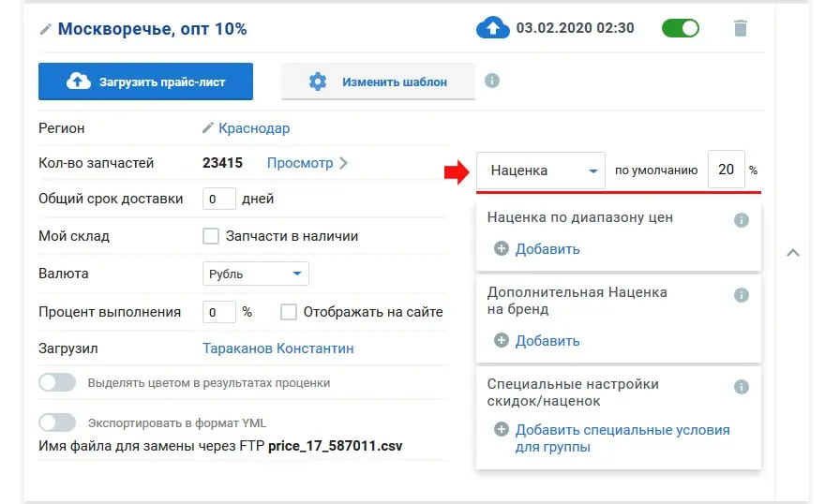The height and width of the screenshot is (504, 825).
Task: Click Добавить under Наценка по диапазону цен
Action: pos(547,249)
